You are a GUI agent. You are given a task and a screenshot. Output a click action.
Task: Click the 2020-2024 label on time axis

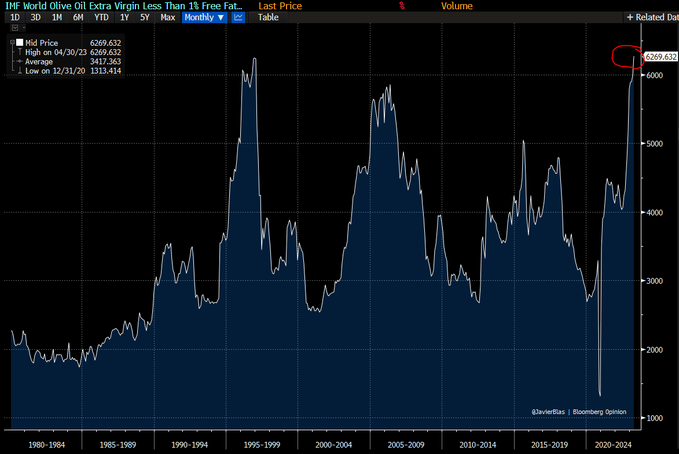tap(610, 440)
